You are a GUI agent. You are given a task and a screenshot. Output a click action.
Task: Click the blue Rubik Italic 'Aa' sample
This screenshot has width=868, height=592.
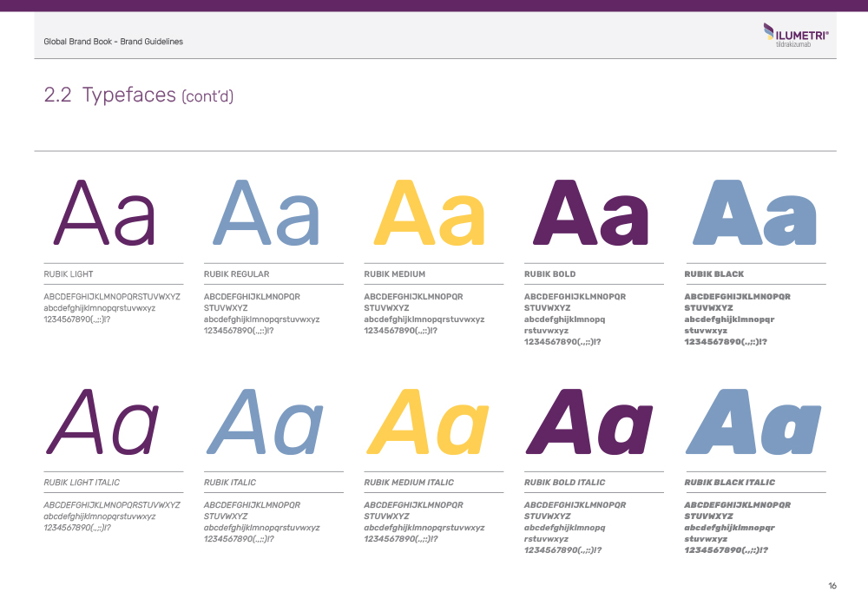[264, 422]
